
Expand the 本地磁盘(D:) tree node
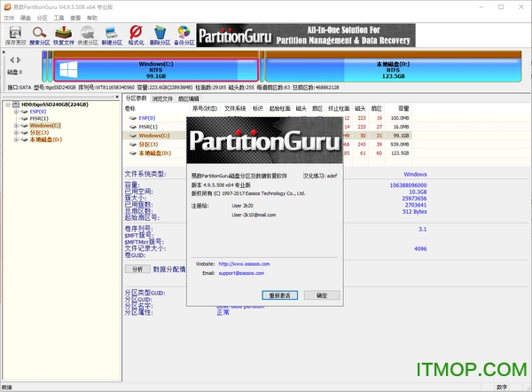pyautogui.click(x=16, y=140)
